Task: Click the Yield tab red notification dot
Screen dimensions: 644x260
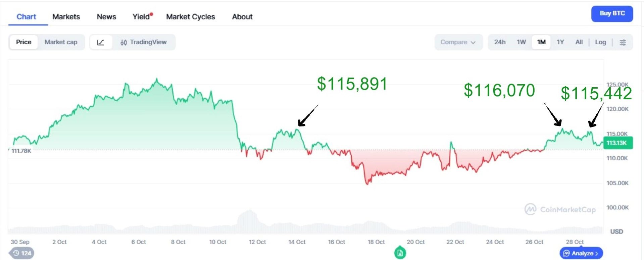Action: 152,14
